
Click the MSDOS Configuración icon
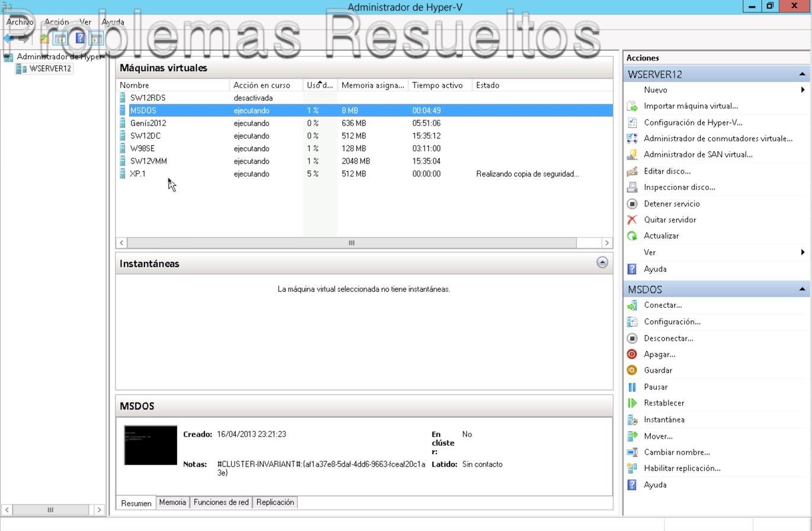(632, 322)
